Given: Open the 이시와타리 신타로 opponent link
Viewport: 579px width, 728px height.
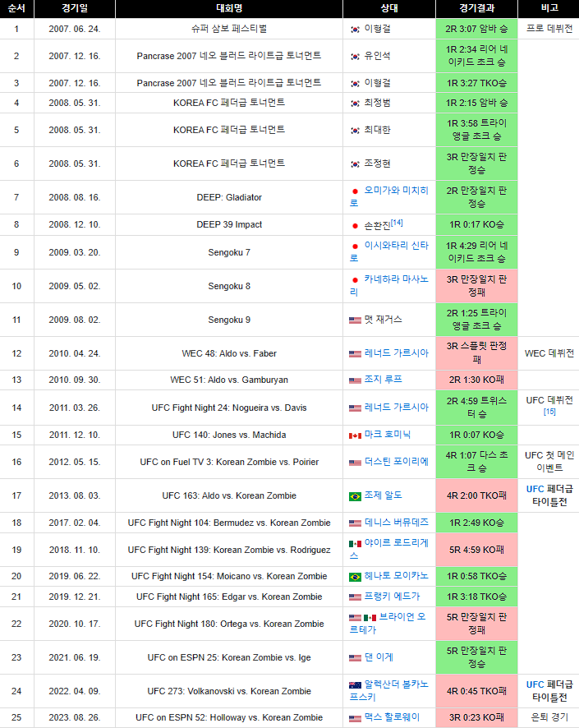Looking at the screenshot, I should pos(396,245).
